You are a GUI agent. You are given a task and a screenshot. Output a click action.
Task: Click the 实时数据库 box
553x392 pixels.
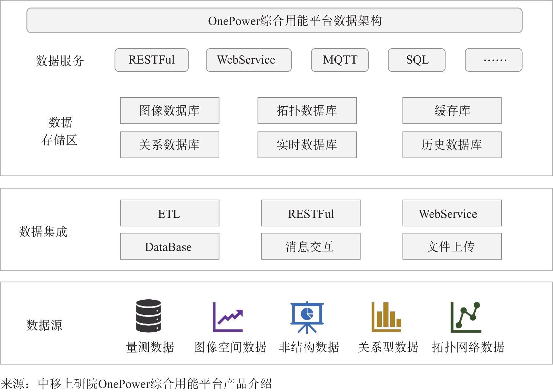307,145
